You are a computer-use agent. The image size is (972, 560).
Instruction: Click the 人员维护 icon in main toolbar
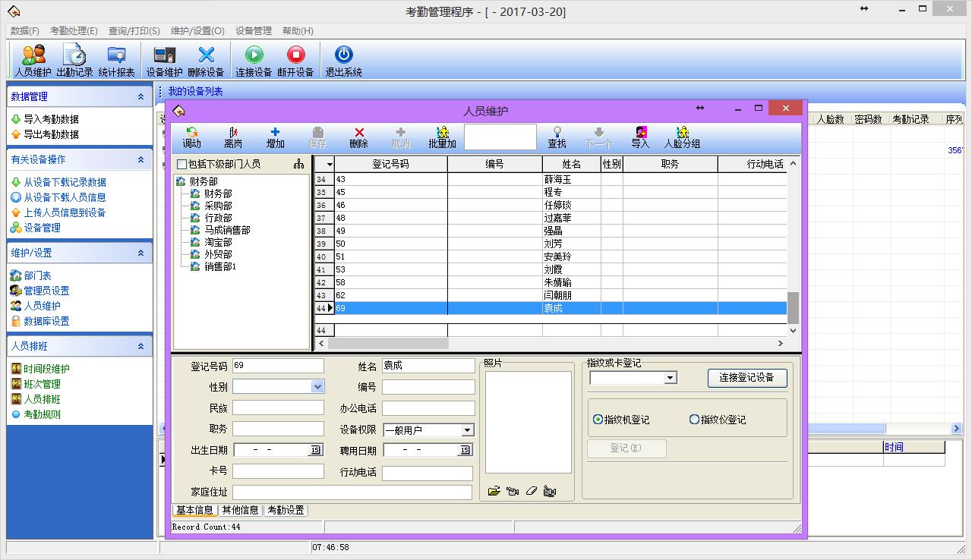click(x=33, y=55)
